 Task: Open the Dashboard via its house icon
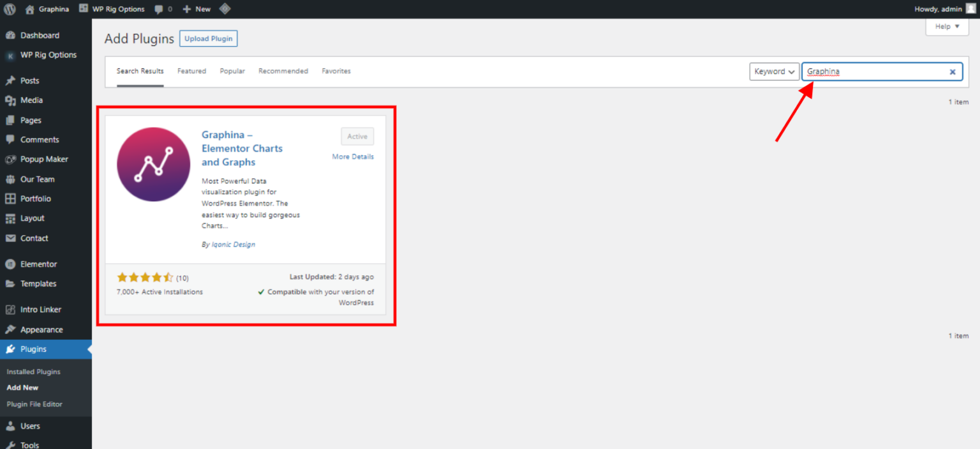(13, 35)
